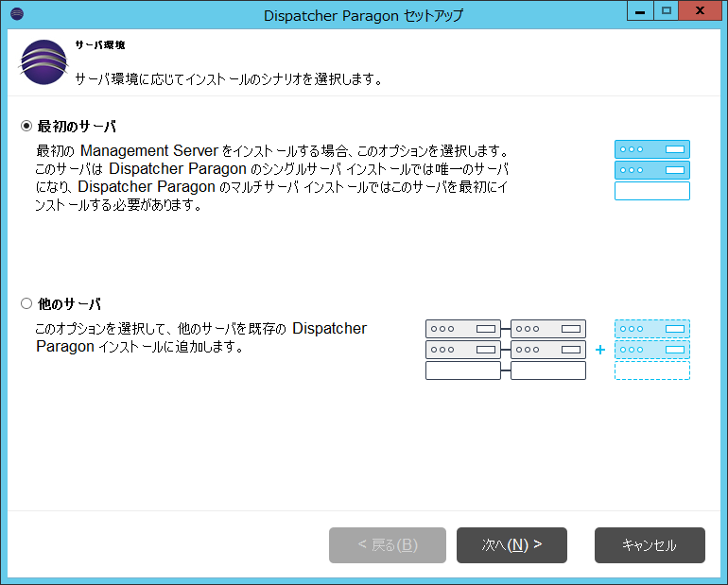The width and height of the screenshot is (728, 585).
Task: Select the 最初のサーバ radio button
Action: (x=26, y=126)
